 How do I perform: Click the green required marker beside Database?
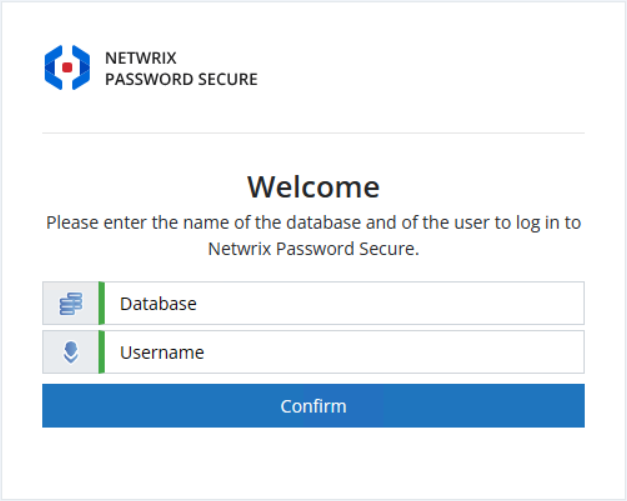(101, 303)
